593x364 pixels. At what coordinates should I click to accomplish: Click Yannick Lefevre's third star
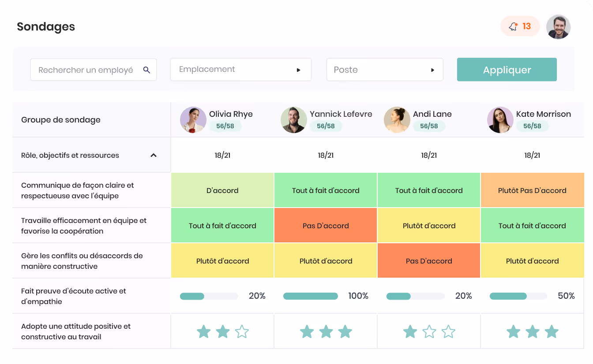345,331
